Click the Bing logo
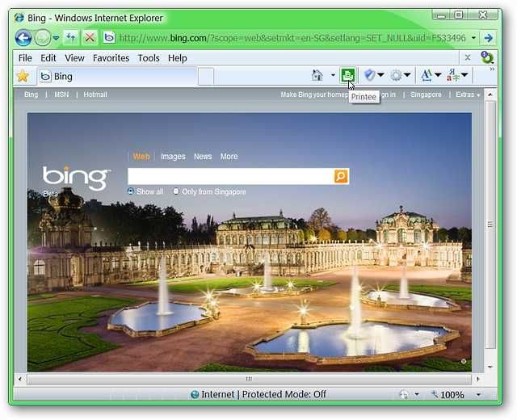 coord(77,178)
